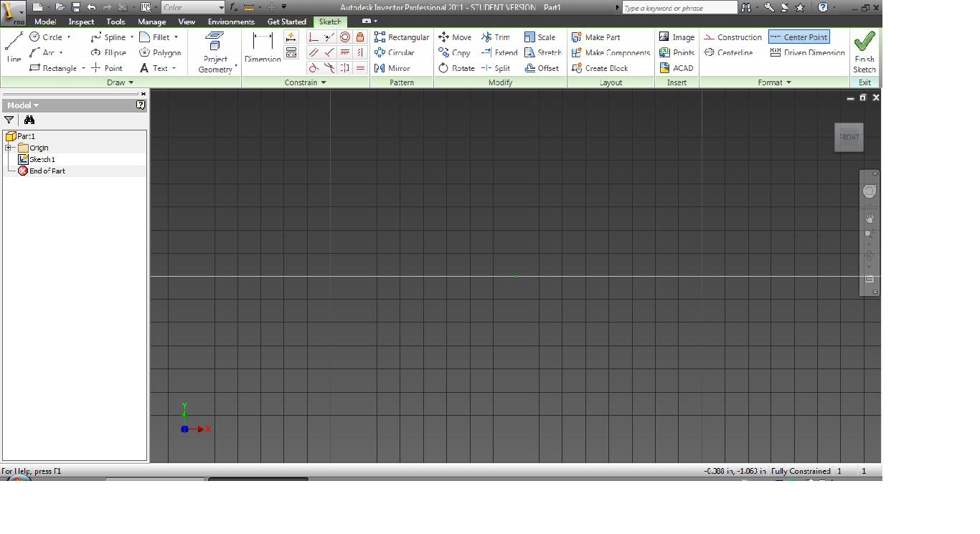The height and width of the screenshot is (534, 980).
Task: Click the binoculars find icon in browser
Action: [29, 120]
